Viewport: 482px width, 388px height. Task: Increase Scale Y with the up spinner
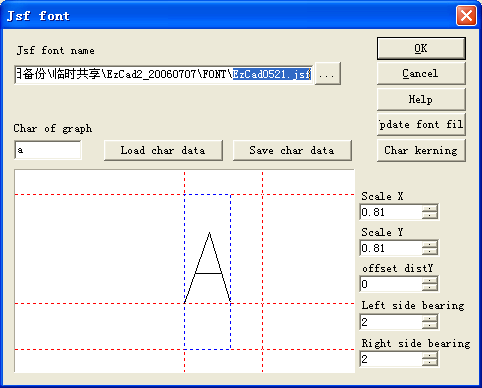pos(430,245)
